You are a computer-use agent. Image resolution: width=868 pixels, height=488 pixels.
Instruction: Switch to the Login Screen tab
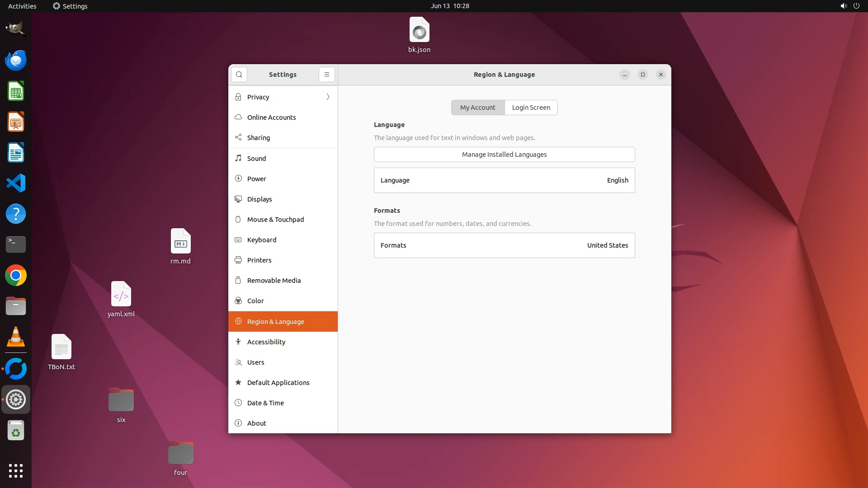coord(531,108)
